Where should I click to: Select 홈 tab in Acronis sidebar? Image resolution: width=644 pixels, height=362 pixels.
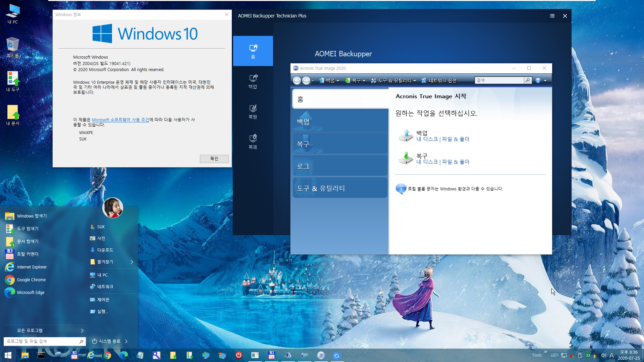[x=340, y=99]
